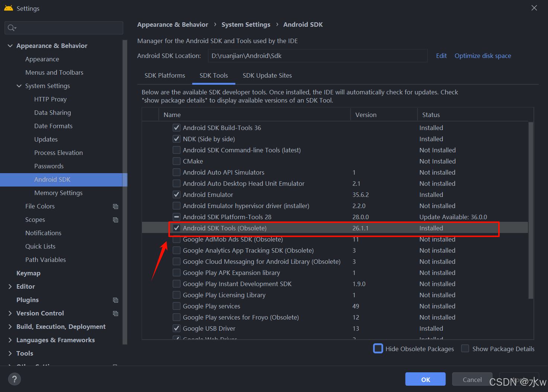The width and height of the screenshot is (548, 392).
Task: Enable Show Package Details checkbox
Action: click(x=465, y=349)
